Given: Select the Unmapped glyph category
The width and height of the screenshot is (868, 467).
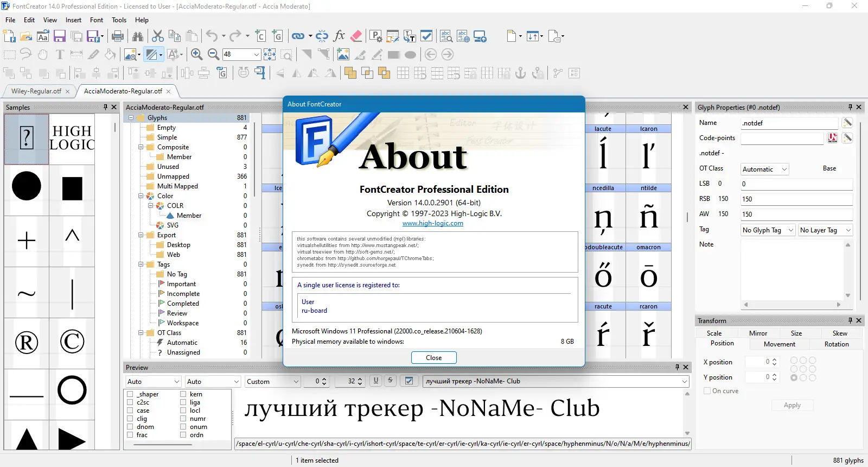Looking at the screenshot, I should (x=173, y=176).
